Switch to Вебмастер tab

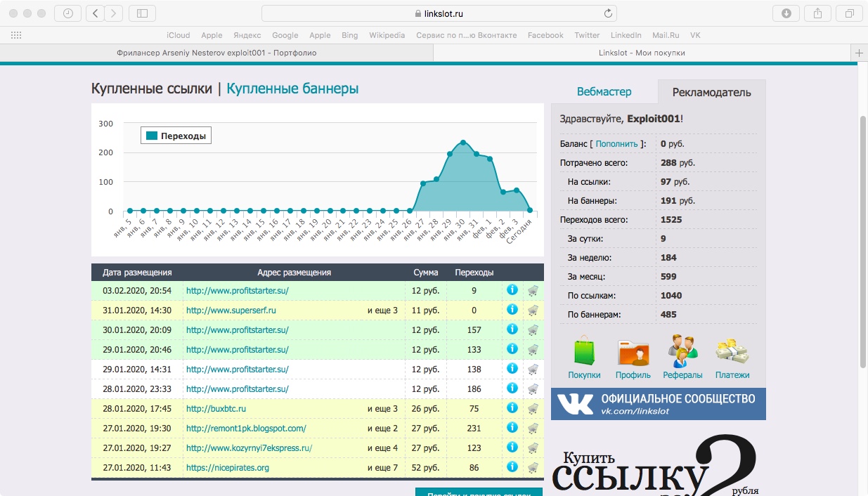tap(604, 92)
